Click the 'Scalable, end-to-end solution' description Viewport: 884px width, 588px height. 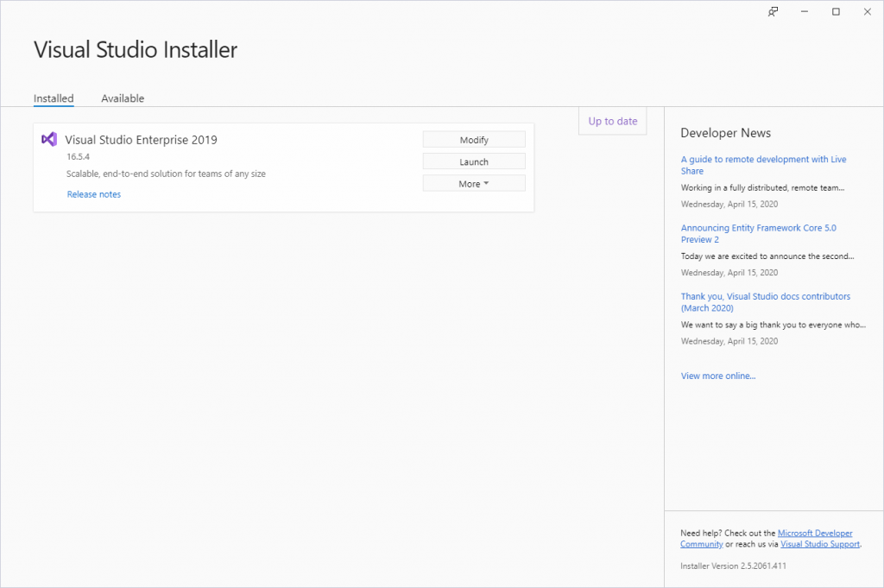tap(167, 174)
